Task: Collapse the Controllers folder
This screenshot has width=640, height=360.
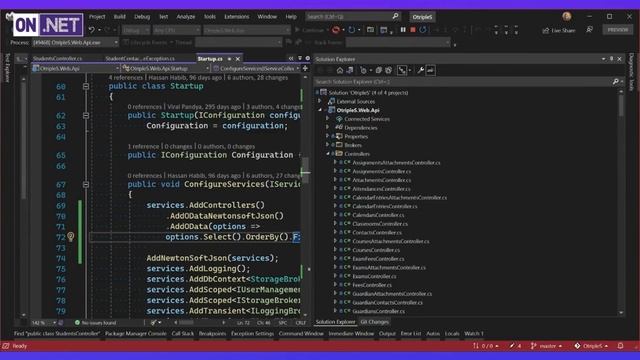Action: pyautogui.click(x=328, y=153)
